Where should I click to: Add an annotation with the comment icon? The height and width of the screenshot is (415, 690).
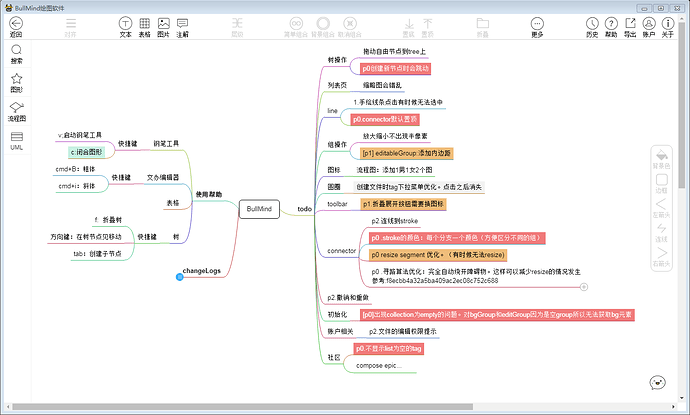pyautogui.click(x=182, y=23)
